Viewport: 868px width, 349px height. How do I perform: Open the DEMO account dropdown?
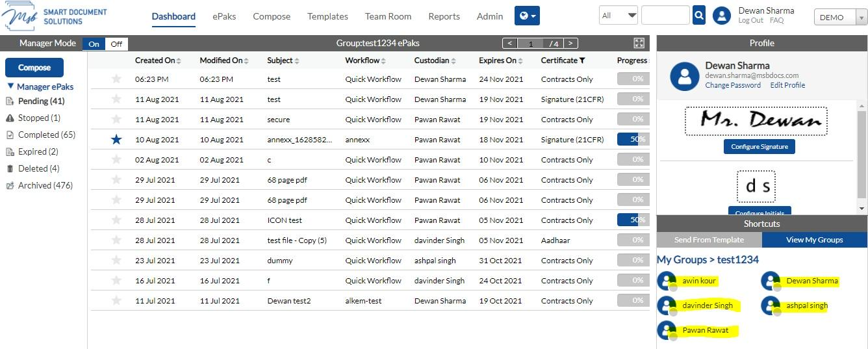click(x=841, y=18)
